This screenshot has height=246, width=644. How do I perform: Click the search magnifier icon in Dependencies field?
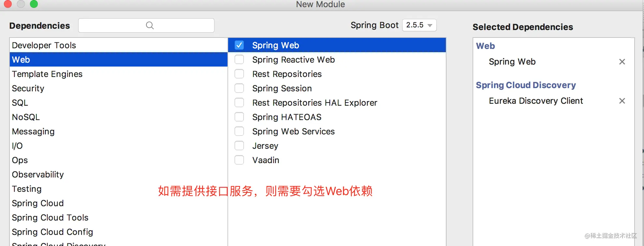(x=150, y=25)
